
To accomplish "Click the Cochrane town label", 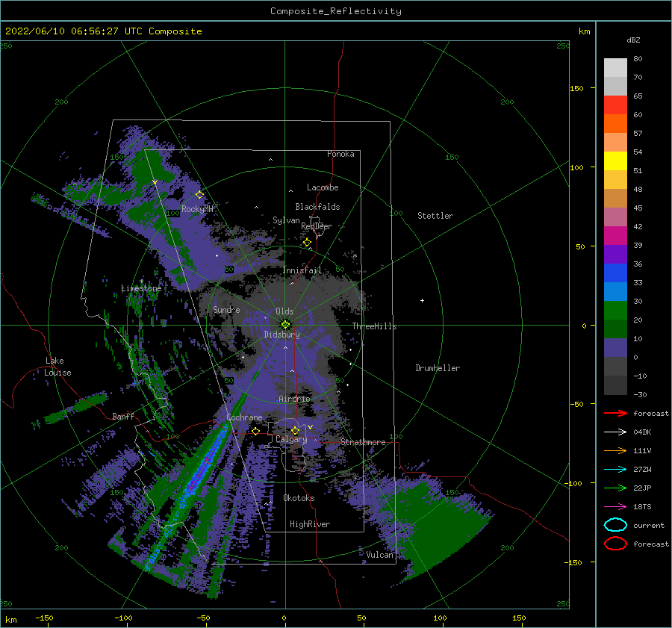I will coord(244,417).
